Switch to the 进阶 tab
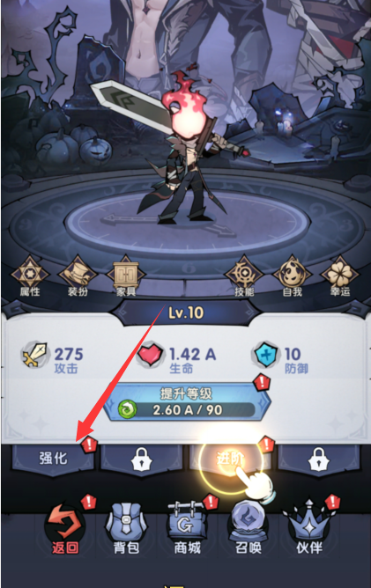Image resolution: width=371 pixels, height=588 pixels. [230, 459]
